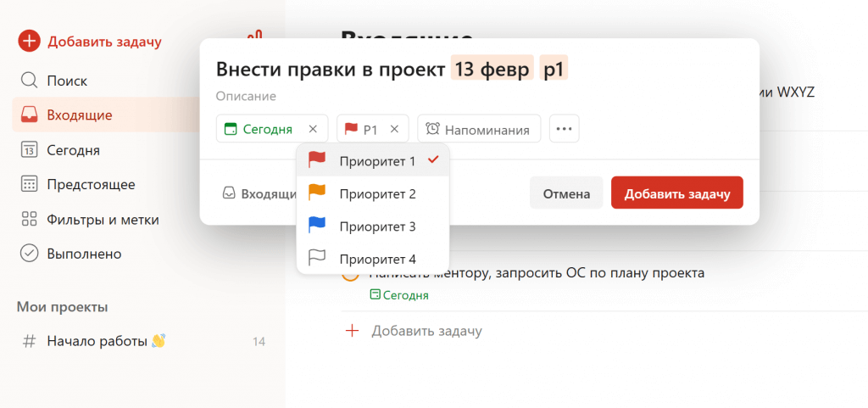The image size is (868, 408).
Task: Click the red plus icon below task list
Action: click(352, 331)
